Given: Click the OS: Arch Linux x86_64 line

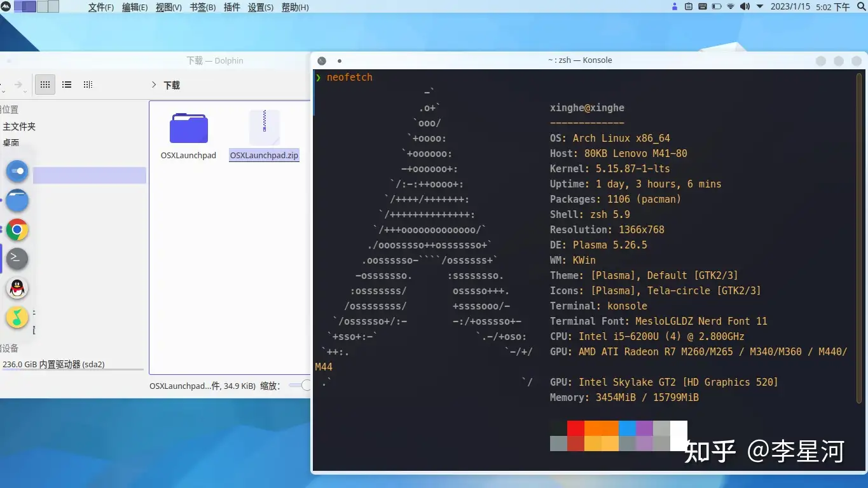Looking at the screenshot, I should click(x=610, y=138).
